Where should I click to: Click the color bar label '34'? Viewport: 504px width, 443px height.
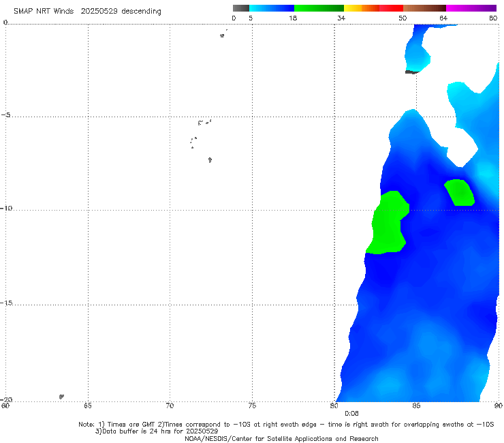(341, 18)
